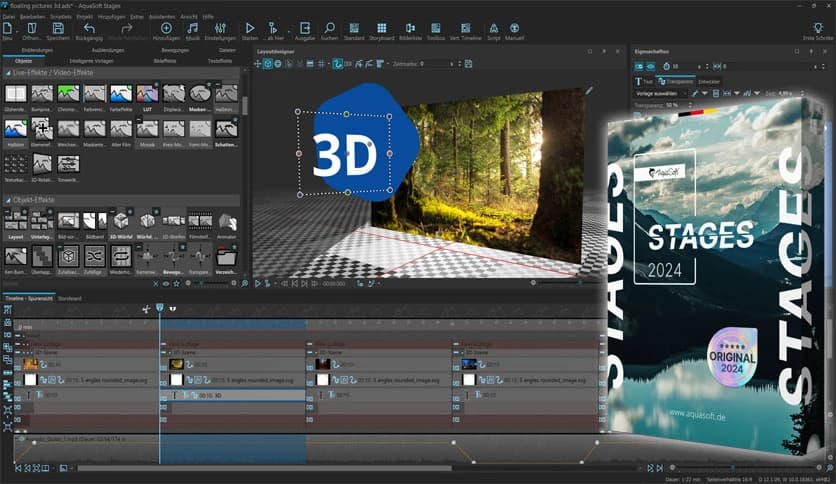Switch to the Toolbox view icon
The width and height of the screenshot is (836, 484).
click(436, 28)
